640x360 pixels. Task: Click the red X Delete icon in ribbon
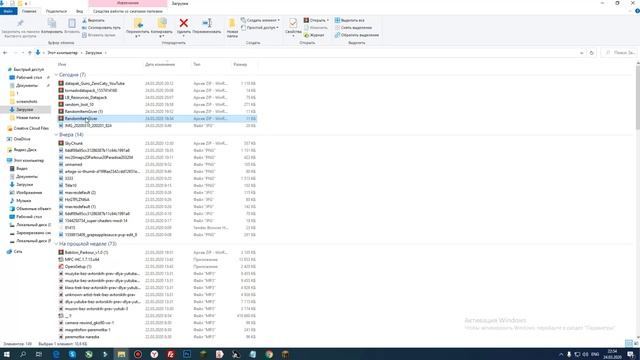pos(184,23)
